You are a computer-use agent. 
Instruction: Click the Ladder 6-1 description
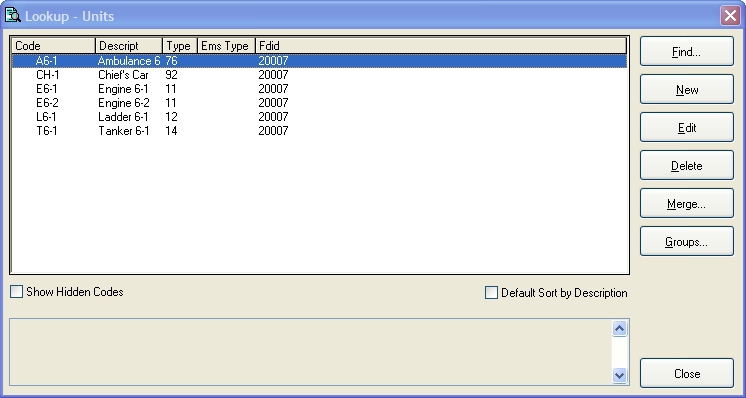point(123,116)
